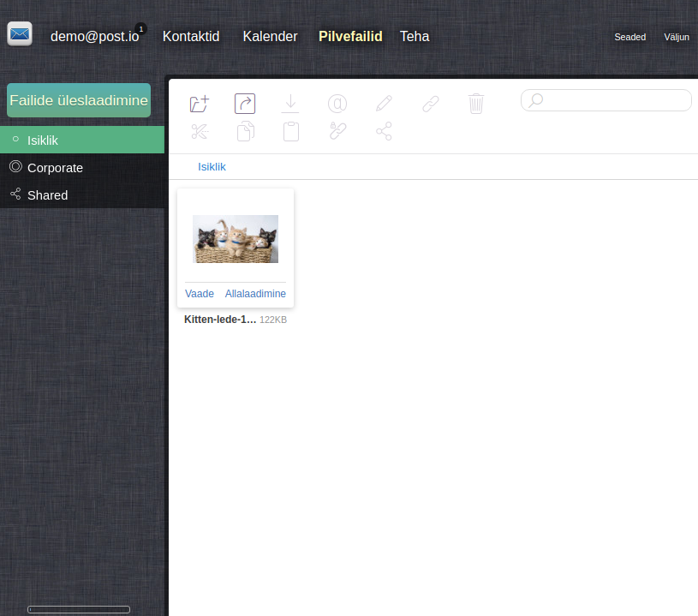The image size is (698, 616).
Task: Focus the file search input field
Action: [606, 100]
